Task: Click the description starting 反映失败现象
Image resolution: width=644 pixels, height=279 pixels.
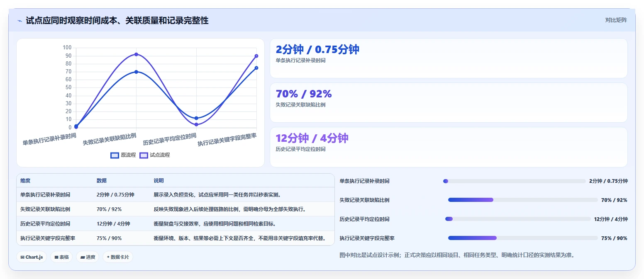Action: [x=230, y=209]
